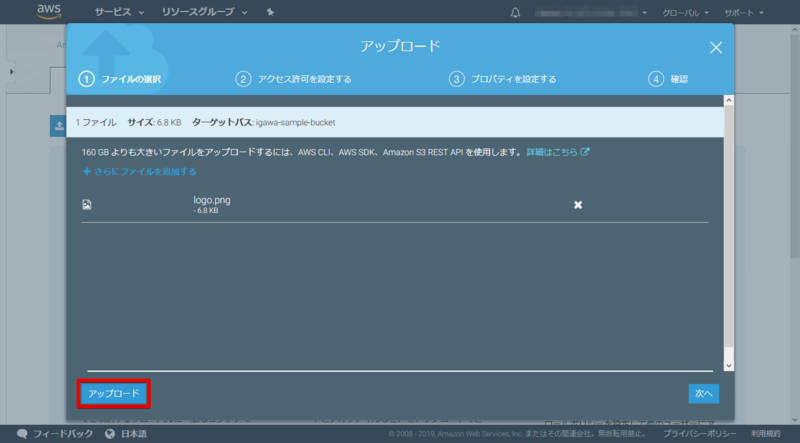Screen dimensions: 800x443
Task: Change language via 日本語
Action: click(133, 434)
